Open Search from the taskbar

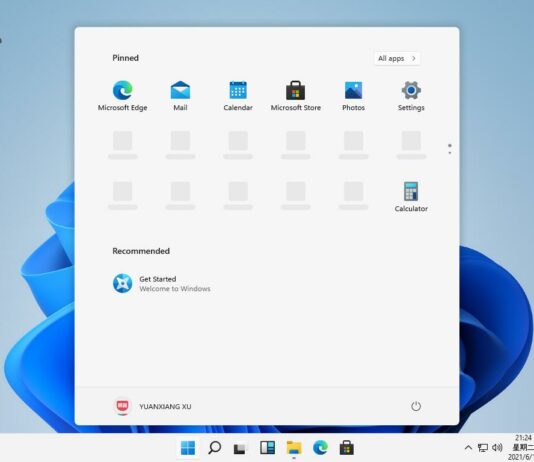(x=215, y=448)
